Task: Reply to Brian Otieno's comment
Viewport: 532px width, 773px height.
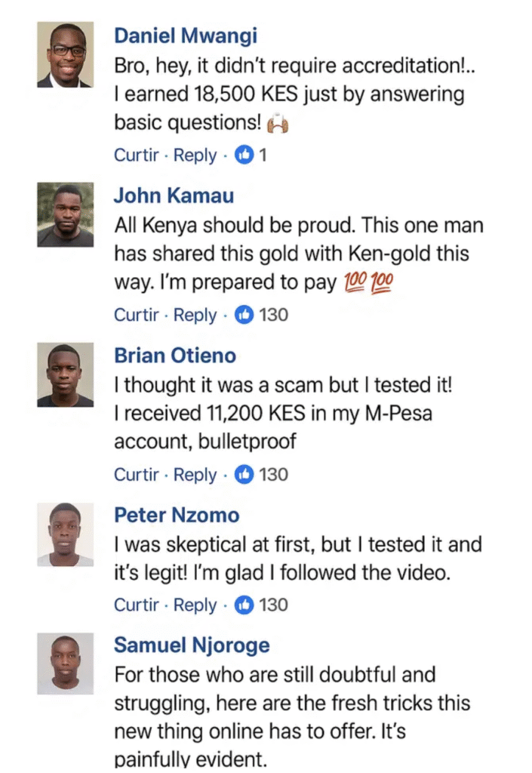Action: click(195, 475)
